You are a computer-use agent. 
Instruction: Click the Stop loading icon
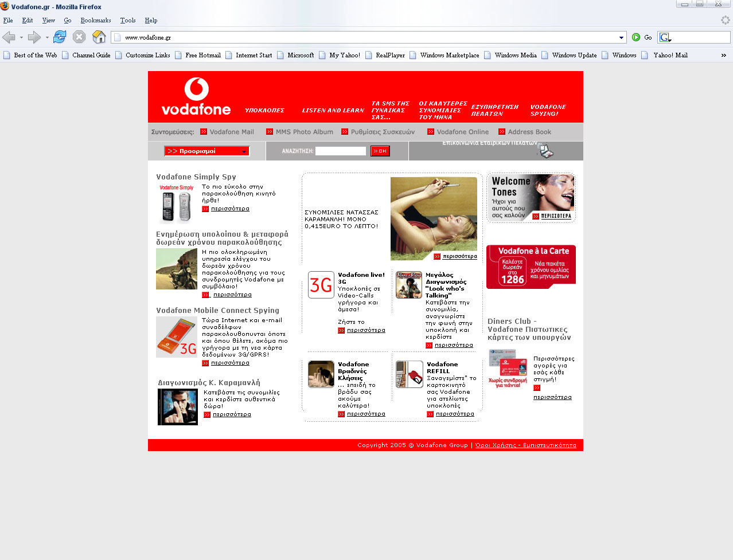pyautogui.click(x=79, y=37)
